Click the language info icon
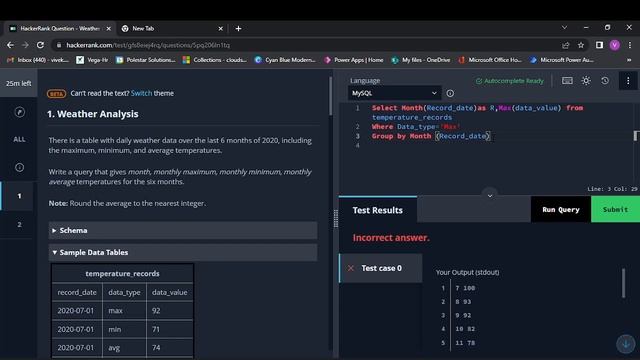This screenshot has height=360, width=640. click(x=450, y=93)
